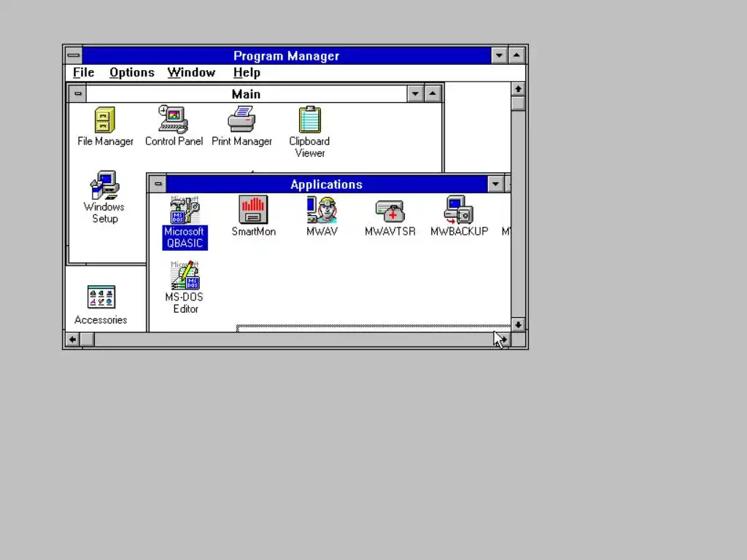Select the Clipboard Viewer icon

click(x=309, y=132)
